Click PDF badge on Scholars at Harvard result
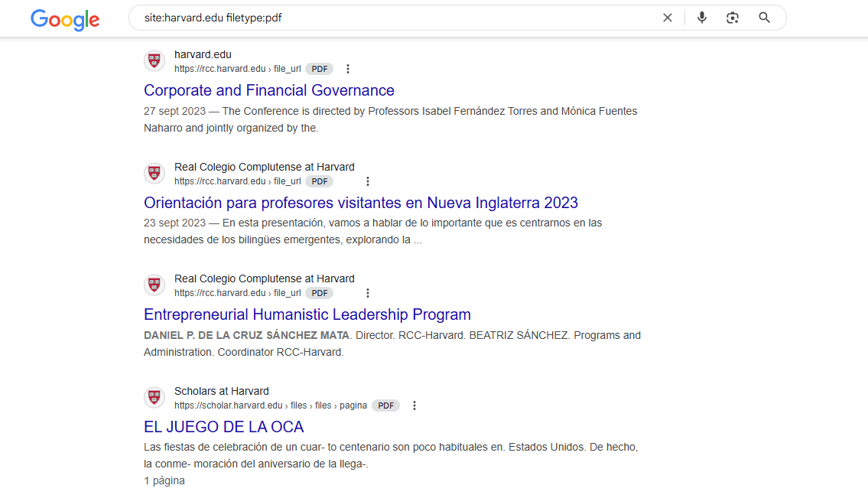This screenshot has height=495, width=868. click(x=386, y=405)
